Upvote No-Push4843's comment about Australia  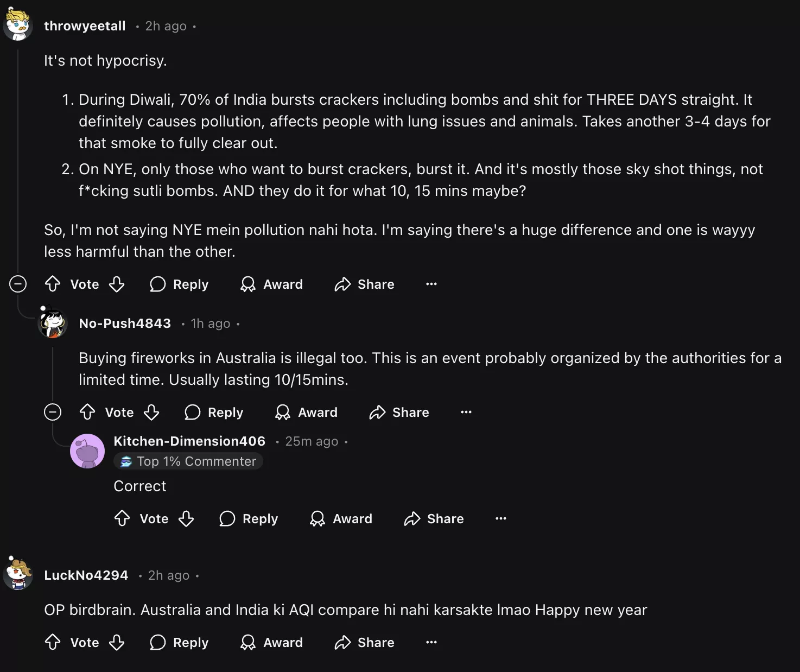(87, 412)
